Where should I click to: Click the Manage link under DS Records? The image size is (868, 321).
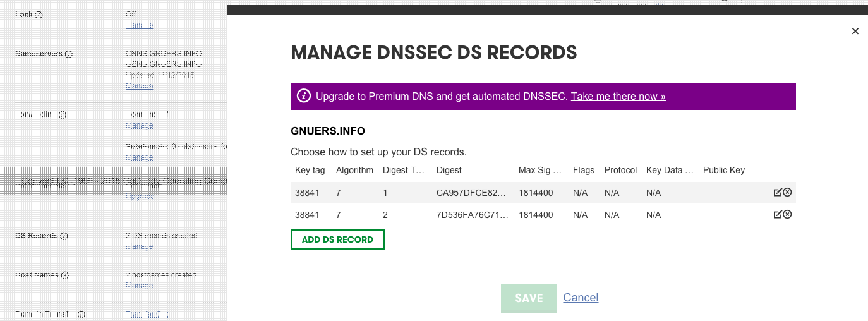click(139, 246)
